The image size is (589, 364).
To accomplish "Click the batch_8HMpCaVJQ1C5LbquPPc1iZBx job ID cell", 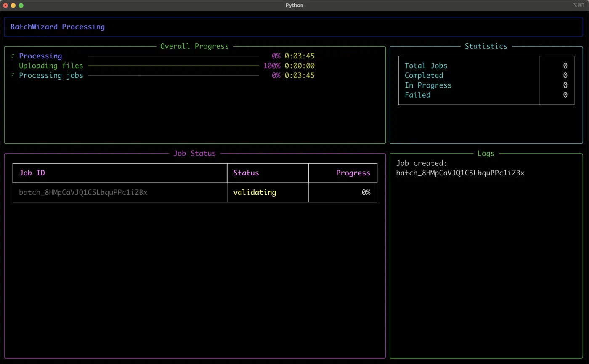I will 83,193.
